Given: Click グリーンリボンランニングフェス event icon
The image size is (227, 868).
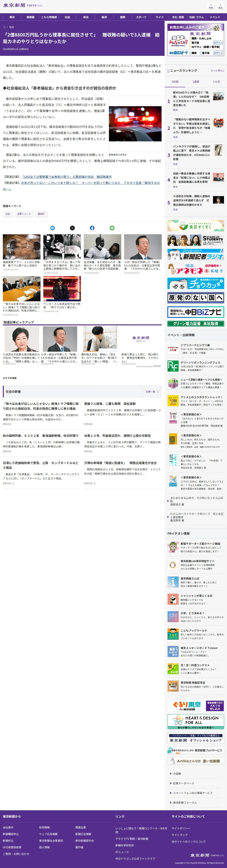Looking at the screenshot, I should (173, 366).
